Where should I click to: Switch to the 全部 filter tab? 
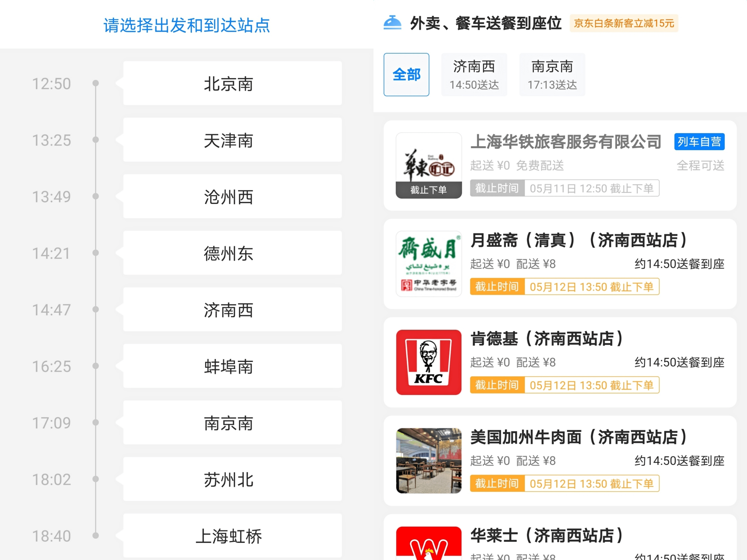click(406, 75)
